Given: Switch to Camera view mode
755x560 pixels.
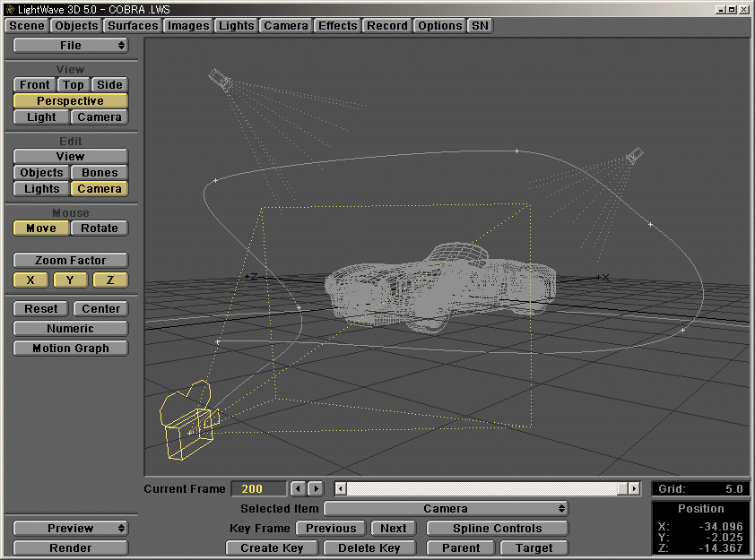Looking at the screenshot, I should coord(99,116).
